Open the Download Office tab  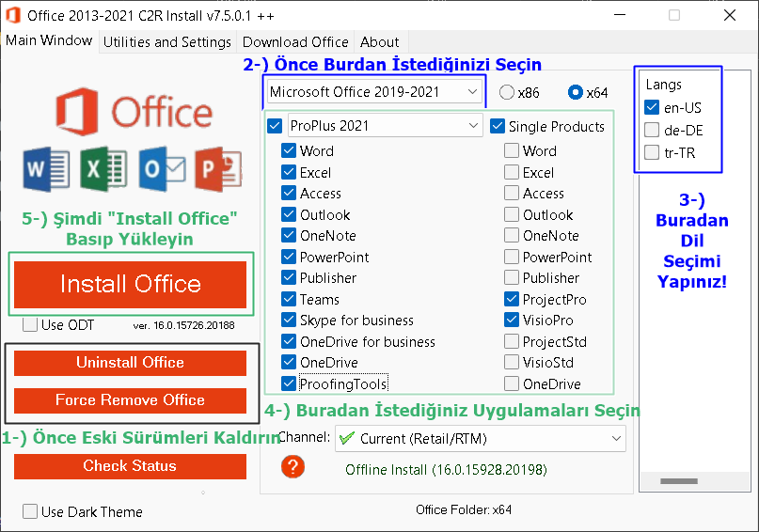click(x=295, y=42)
